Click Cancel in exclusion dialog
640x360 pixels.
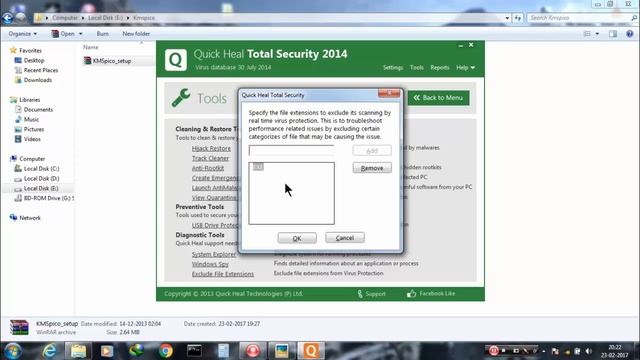click(x=344, y=238)
